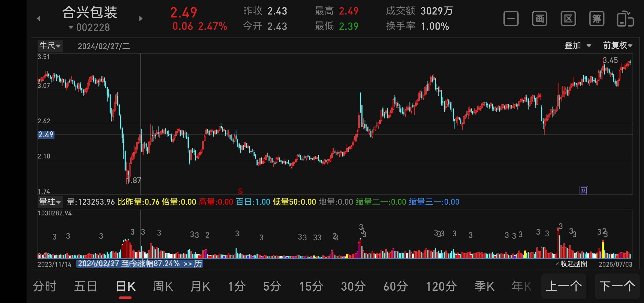Viewport: 644px width, 303px height.
Task: Click the red S marker on chart
Action: click(x=240, y=191)
